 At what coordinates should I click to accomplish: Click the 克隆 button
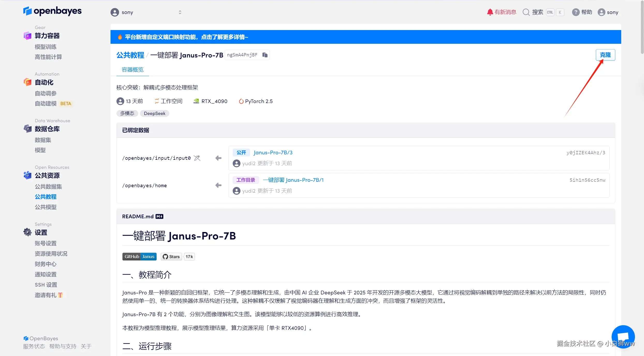(605, 55)
